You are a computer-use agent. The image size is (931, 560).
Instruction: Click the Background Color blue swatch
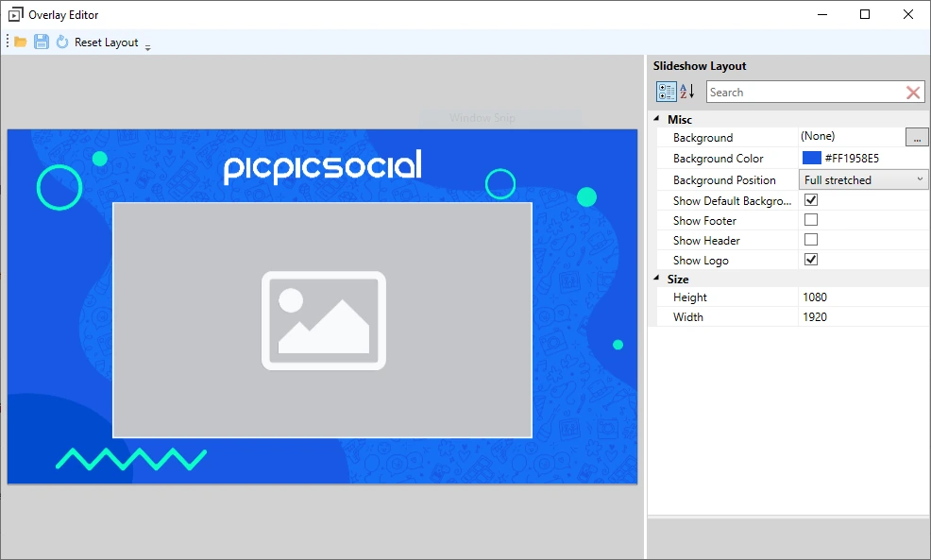(x=812, y=158)
